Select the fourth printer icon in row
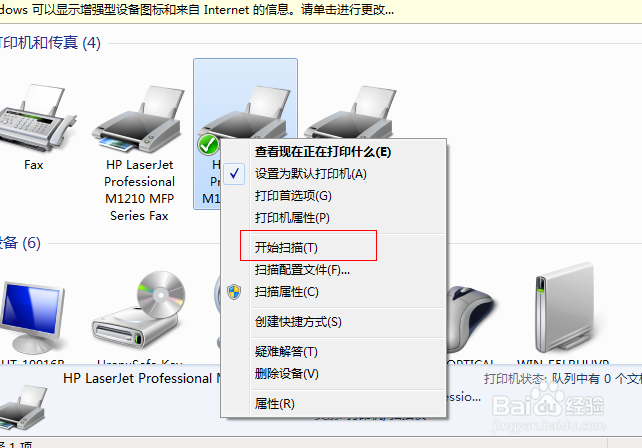Screen dimensions: 642x448 (x=350, y=112)
